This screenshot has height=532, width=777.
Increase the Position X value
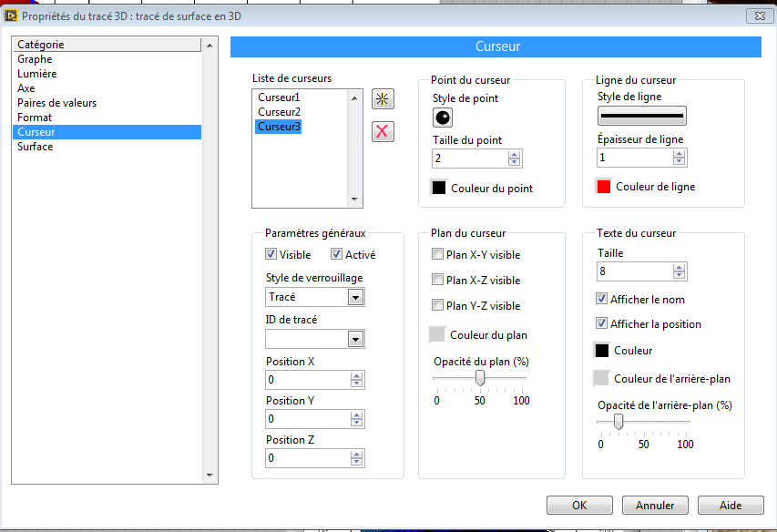357,376
